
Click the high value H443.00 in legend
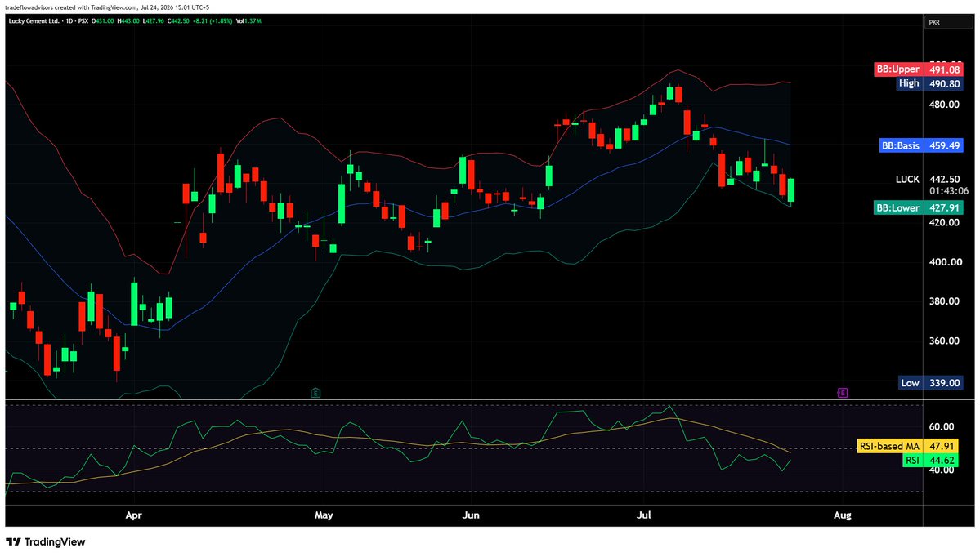[x=128, y=20]
